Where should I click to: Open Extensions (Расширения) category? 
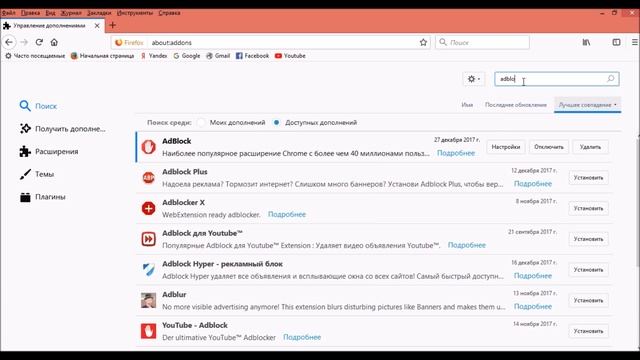[49, 151]
